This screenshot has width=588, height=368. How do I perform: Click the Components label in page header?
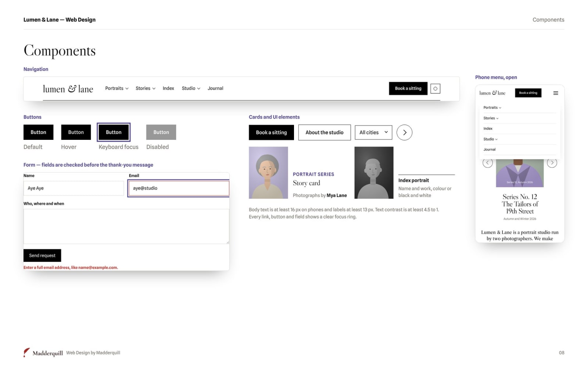click(x=548, y=20)
